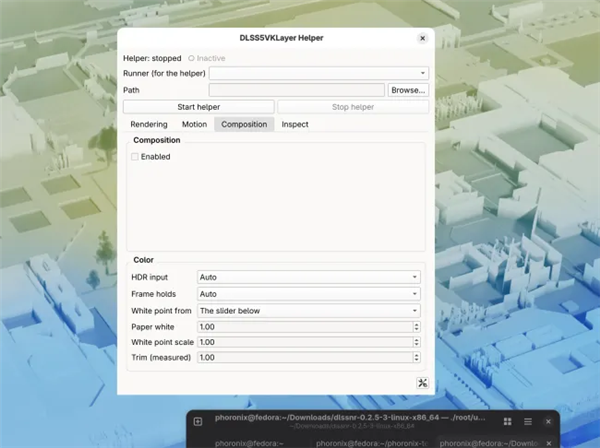Click the Paper white value field

click(305, 327)
